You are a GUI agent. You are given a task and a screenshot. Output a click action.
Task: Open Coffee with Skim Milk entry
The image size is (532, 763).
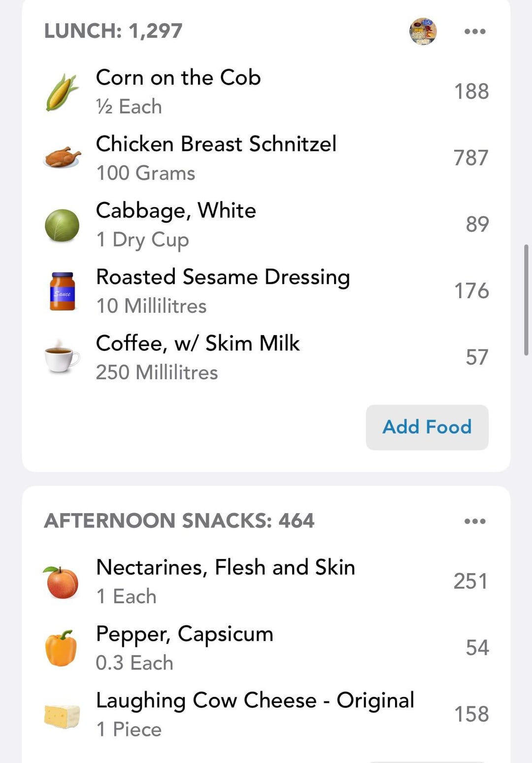coord(198,344)
